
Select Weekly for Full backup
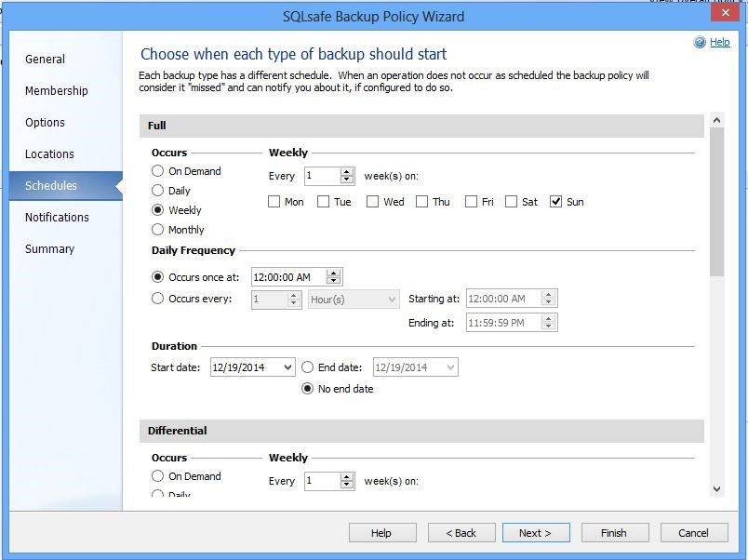pyautogui.click(x=157, y=210)
